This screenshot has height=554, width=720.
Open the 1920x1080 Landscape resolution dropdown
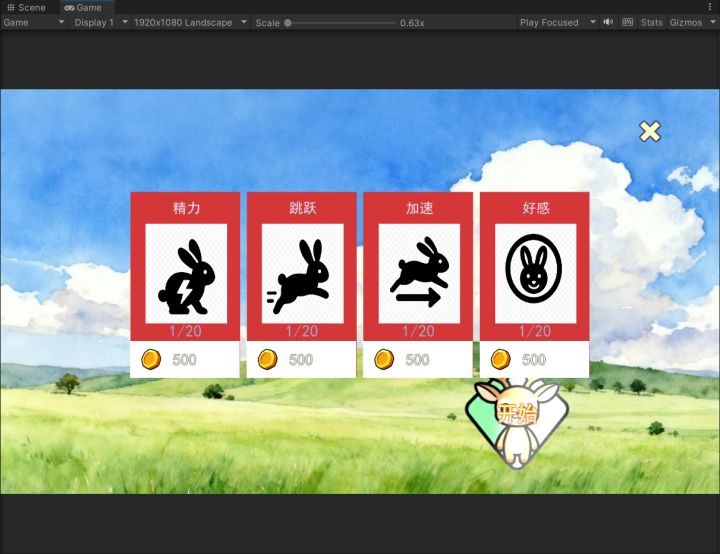[190, 22]
